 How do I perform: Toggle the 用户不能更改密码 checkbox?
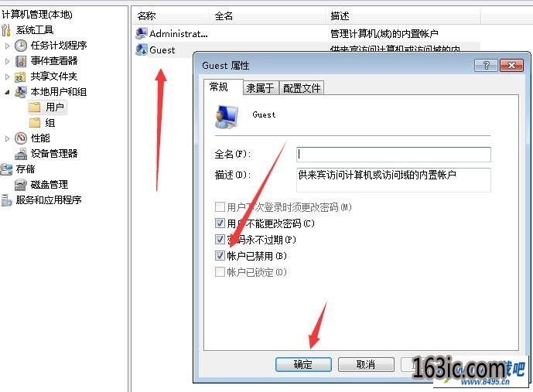(x=220, y=223)
